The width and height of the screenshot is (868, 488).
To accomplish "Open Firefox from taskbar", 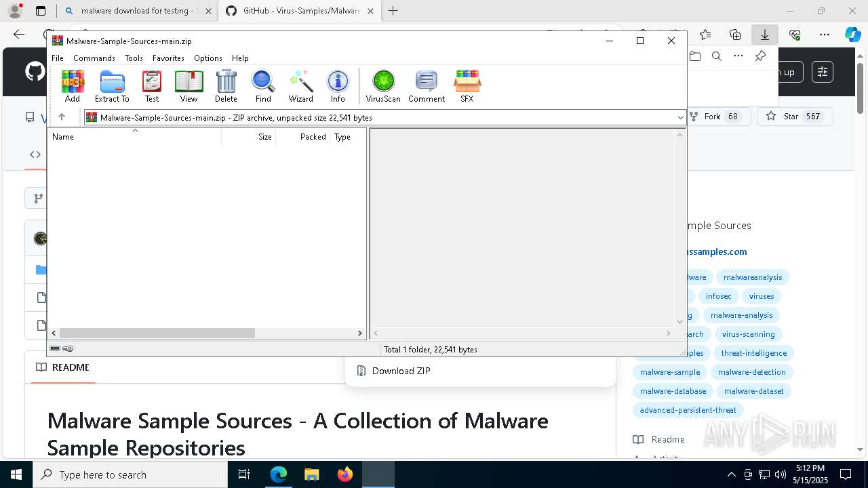I will point(345,474).
